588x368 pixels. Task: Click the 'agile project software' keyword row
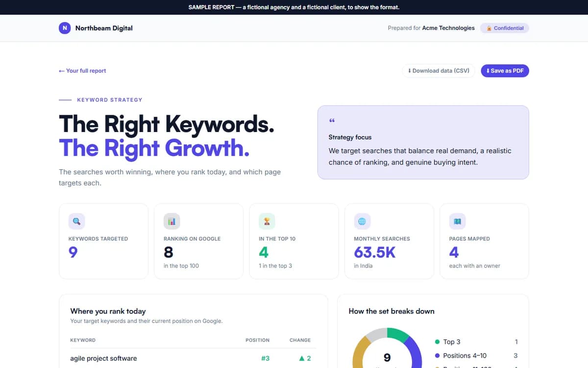click(193, 358)
